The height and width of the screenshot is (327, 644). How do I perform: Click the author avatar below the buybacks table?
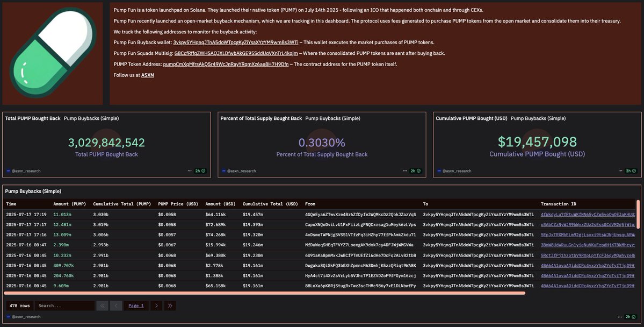(8, 317)
